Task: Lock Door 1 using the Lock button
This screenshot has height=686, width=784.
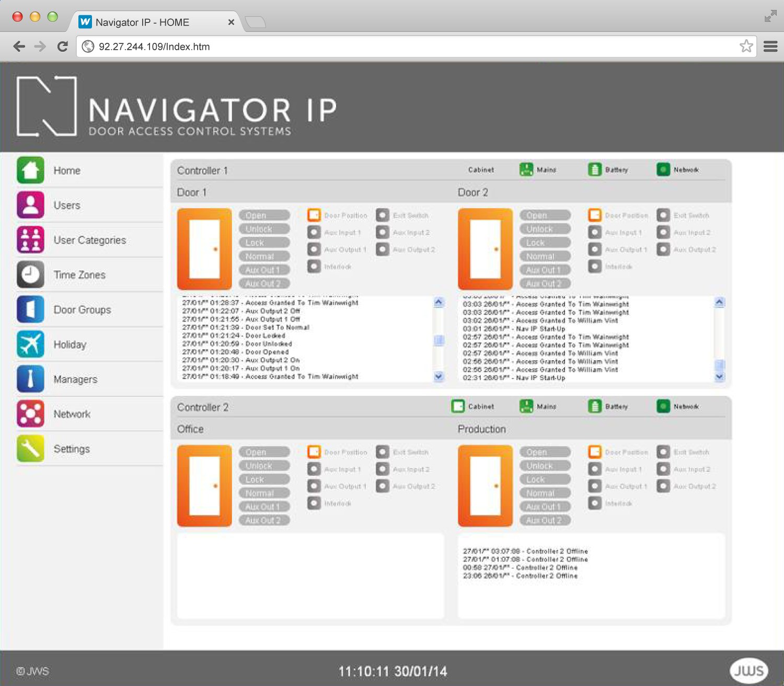Action: (264, 243)
